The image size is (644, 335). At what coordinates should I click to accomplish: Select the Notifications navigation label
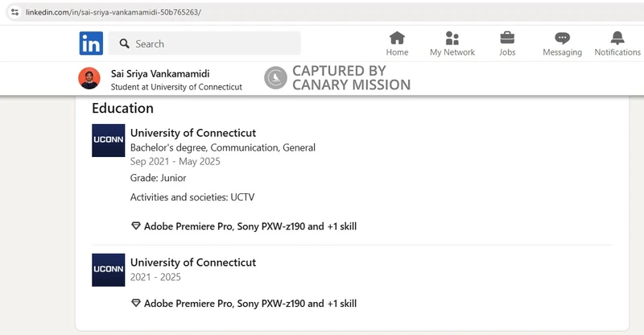coord(617,52)
